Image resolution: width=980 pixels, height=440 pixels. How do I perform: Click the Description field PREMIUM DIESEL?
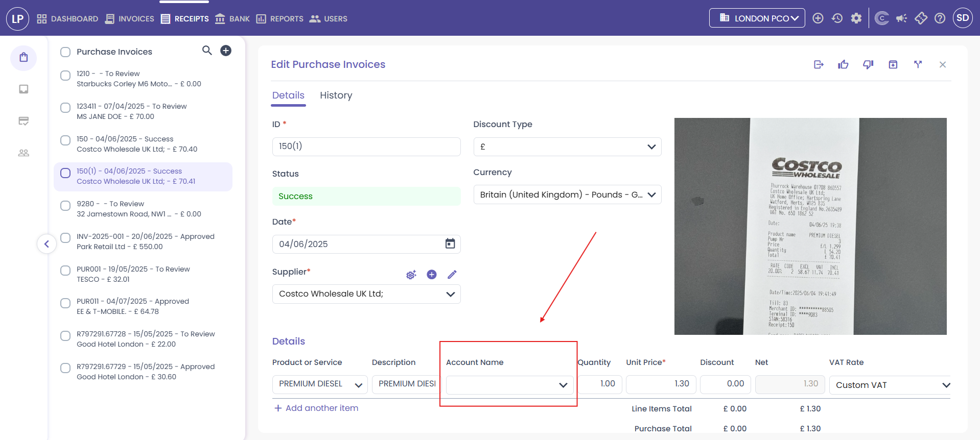[x=407, y=384]
